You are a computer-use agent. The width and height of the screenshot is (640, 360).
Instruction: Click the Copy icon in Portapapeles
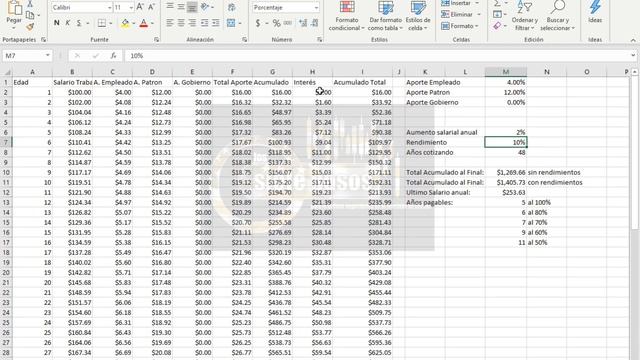[x=30, y=16]
